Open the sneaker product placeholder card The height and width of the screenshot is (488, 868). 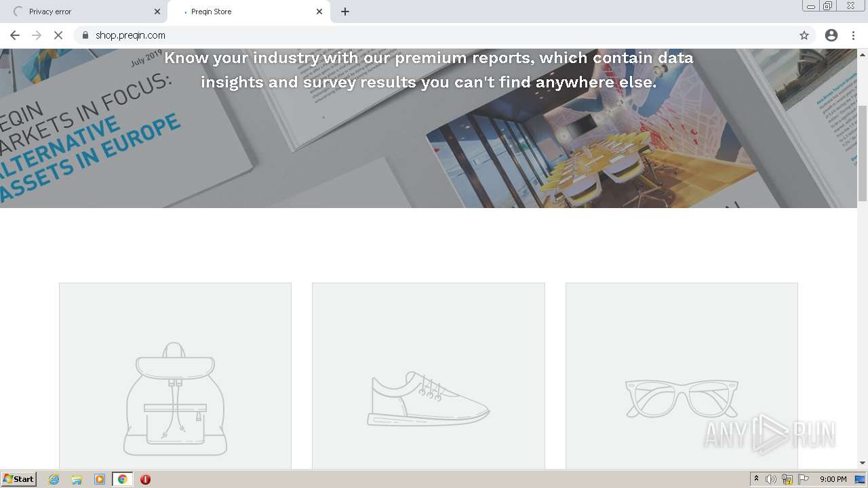pyautogui.click(x=429, y=376)
